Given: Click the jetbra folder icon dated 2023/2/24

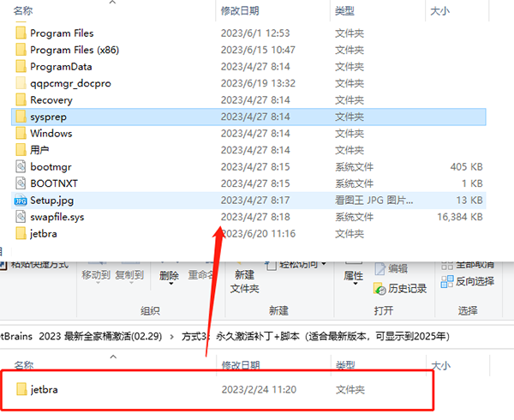Looking at the screenshot, I should [x=21, y=389].
